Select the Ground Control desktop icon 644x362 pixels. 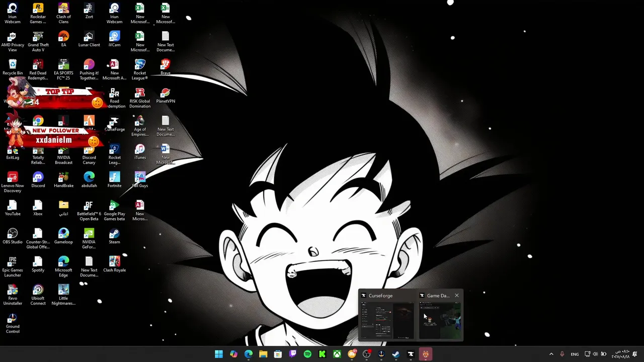(x=13, y=323)
